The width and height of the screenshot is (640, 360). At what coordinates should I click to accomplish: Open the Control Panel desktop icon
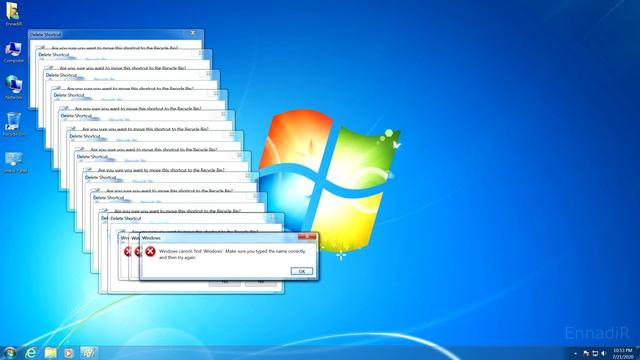click(15, 162)
